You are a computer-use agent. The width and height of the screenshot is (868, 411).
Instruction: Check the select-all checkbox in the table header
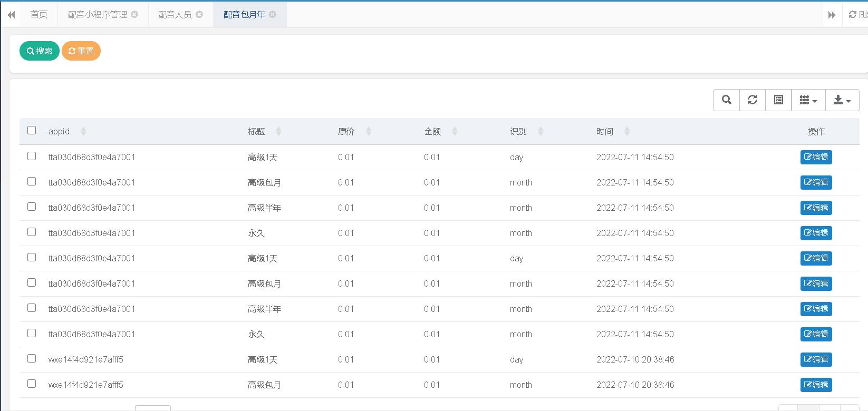point(32,130)
